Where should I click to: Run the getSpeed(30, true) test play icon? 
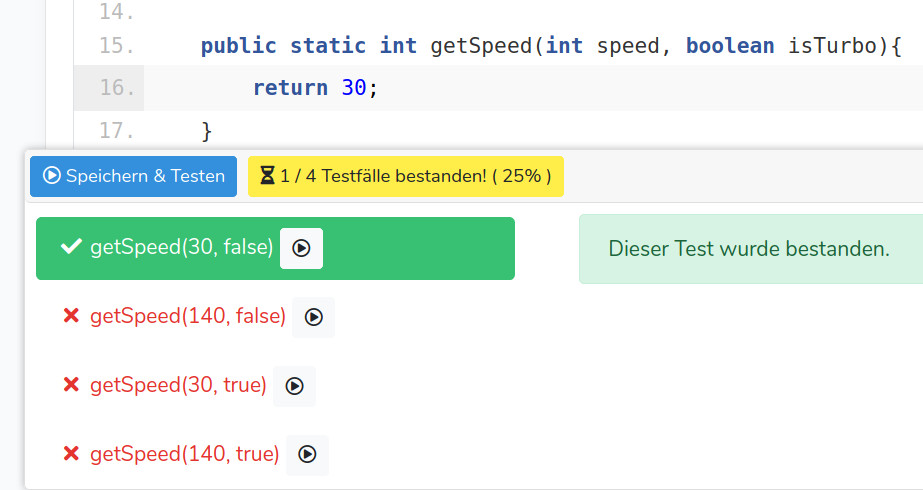[x=294, y=386]
